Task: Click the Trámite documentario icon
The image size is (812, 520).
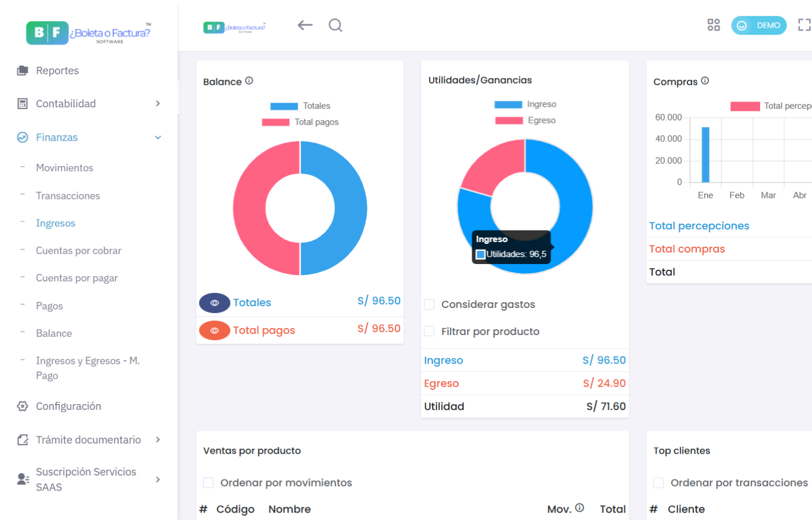Action: point(21,439)
